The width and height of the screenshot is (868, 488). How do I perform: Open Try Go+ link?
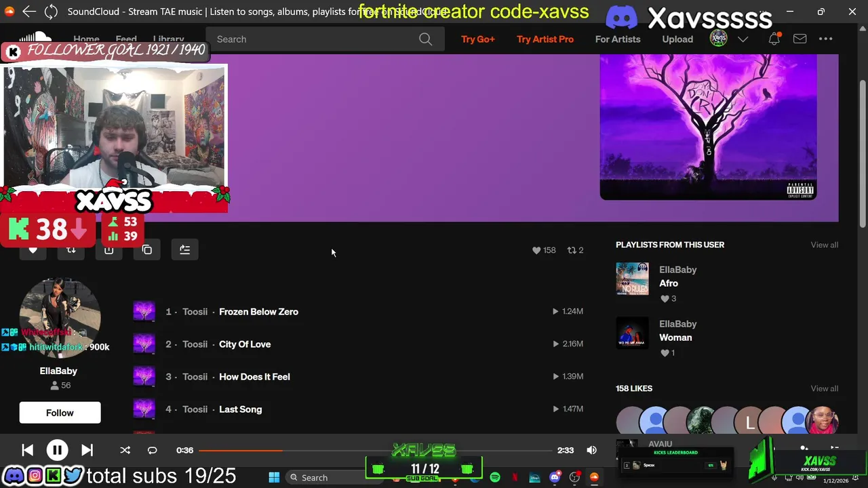pyautogui.click(x=478, y=39)
